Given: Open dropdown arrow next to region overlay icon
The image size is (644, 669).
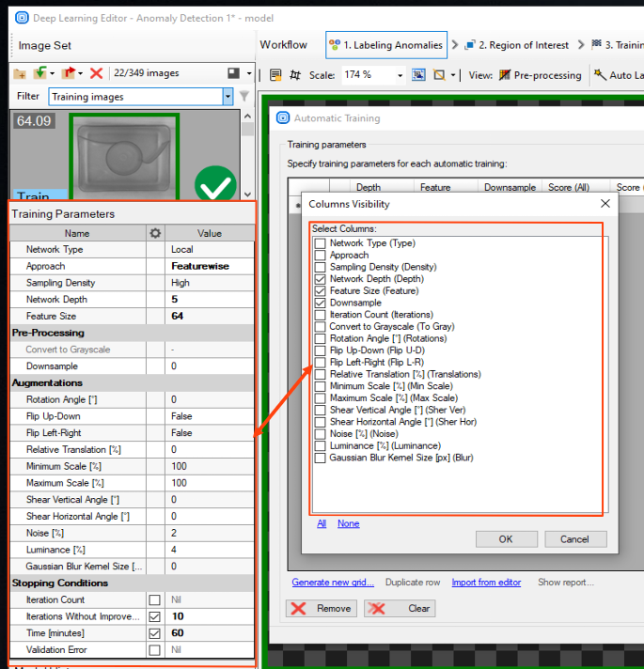Looking at the screenshot, I should click(453, 75).
